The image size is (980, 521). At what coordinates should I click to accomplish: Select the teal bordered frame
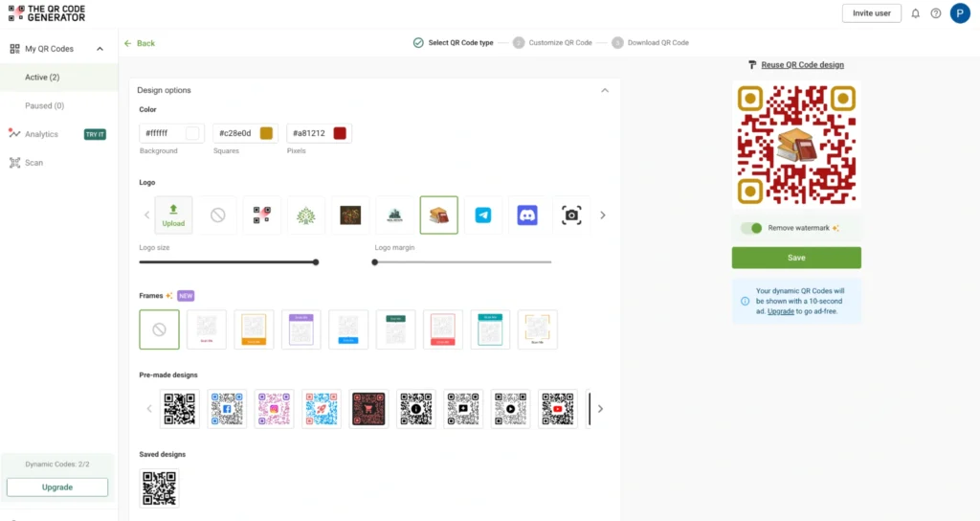click(x=490, y=329)
